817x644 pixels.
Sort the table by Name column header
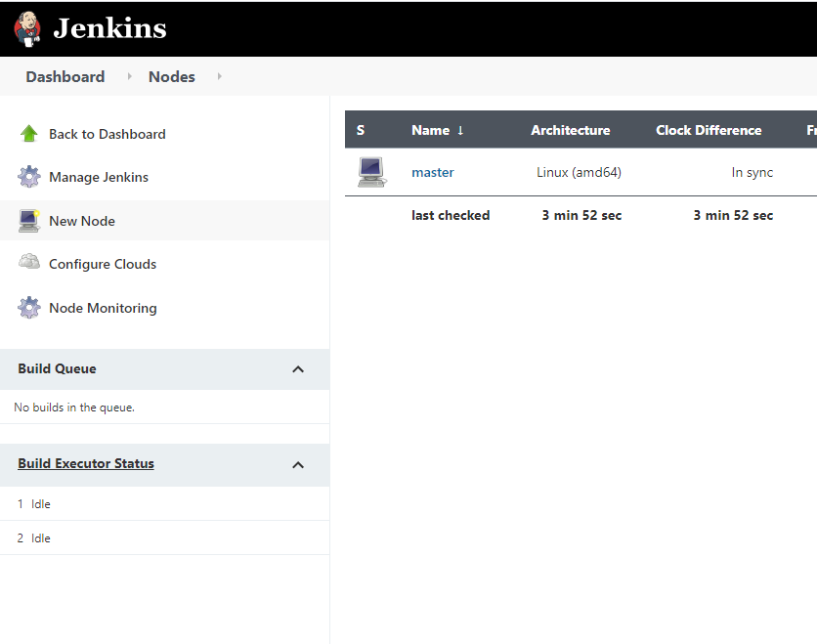click(430, 130)
